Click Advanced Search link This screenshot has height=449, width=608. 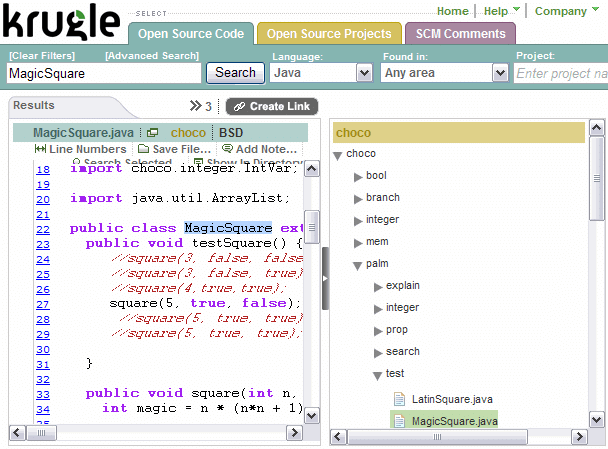[152, 56]
